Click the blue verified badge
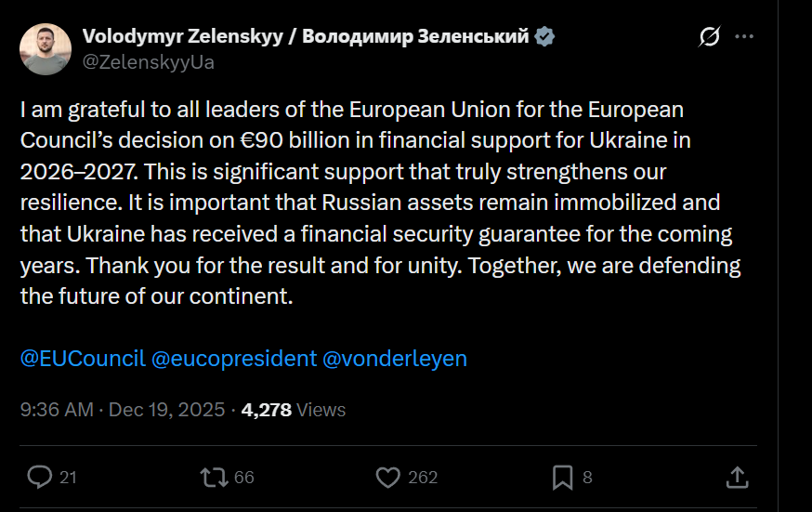 (544, 36)
